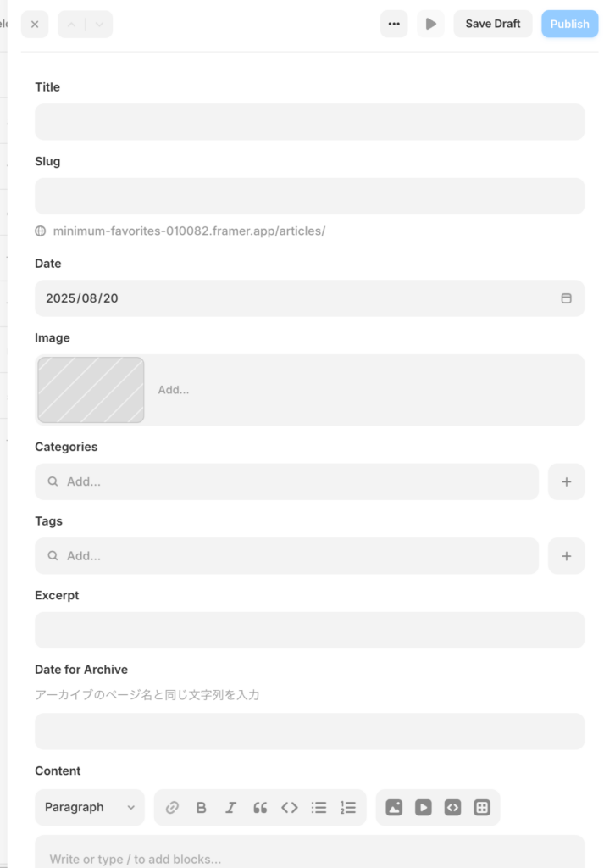This screenshot has width=604, height=868.
Task: Create a bulleted list
Action: [319, 808]
